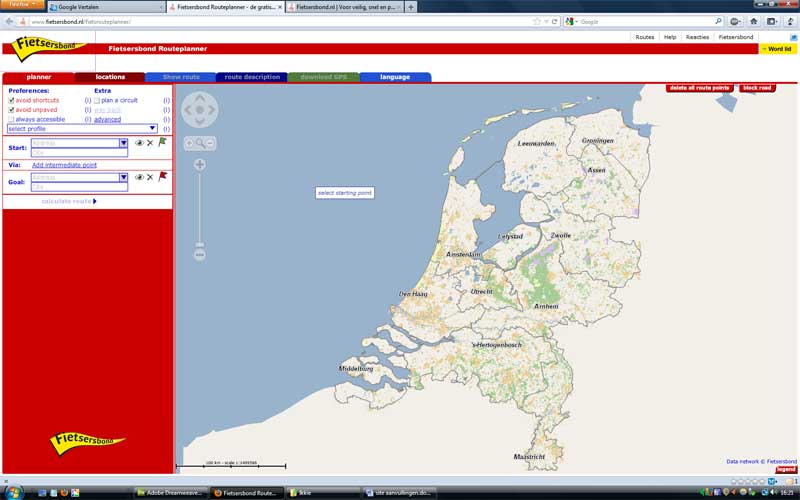
Task: Click the Help menu link
Action: coord(670,37)
